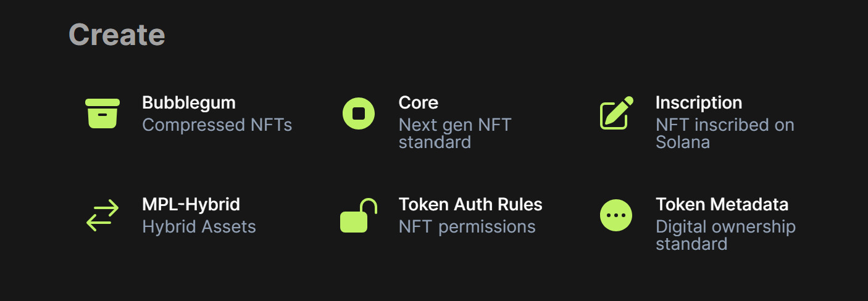Image resolution: width=868 pixels, height=301 pixels.
Task: Open the Core product link
Action: tap(419, 102)
